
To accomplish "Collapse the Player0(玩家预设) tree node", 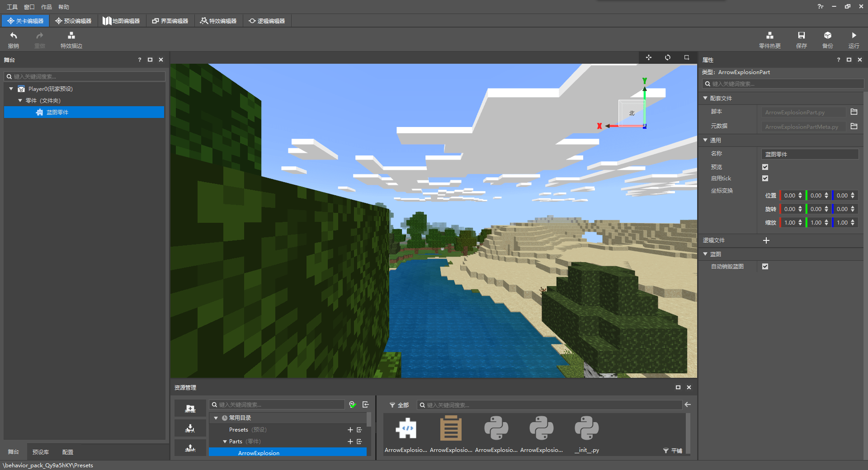I will tap(11, 89).
